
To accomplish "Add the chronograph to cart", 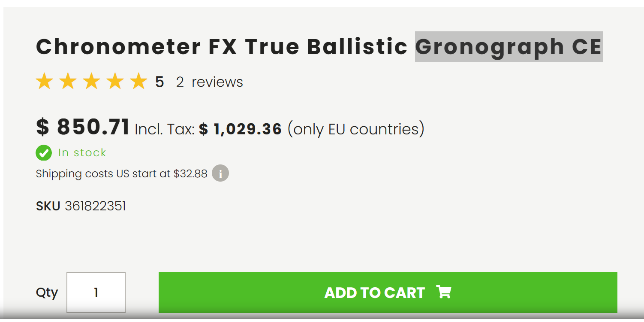I will point(388,292).
